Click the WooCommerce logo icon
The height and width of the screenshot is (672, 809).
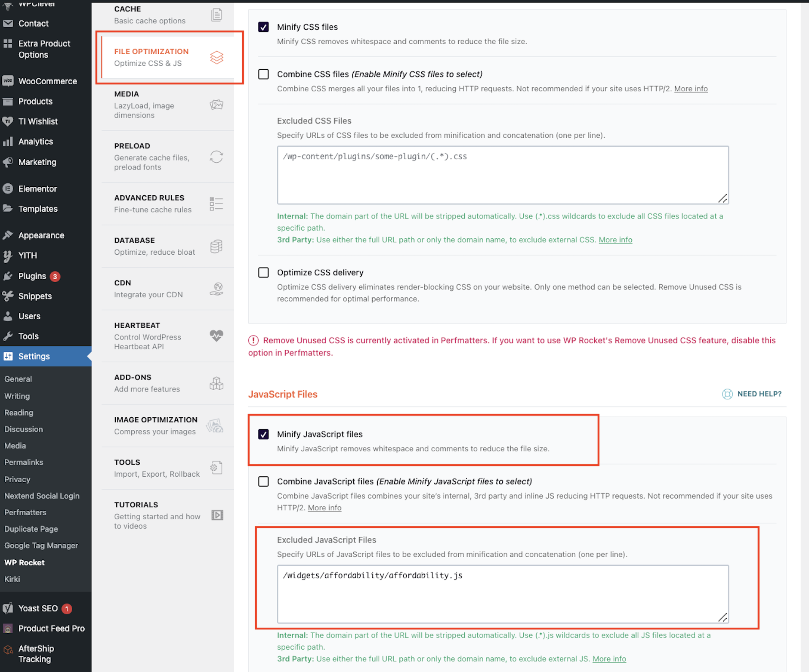point(8,81)
